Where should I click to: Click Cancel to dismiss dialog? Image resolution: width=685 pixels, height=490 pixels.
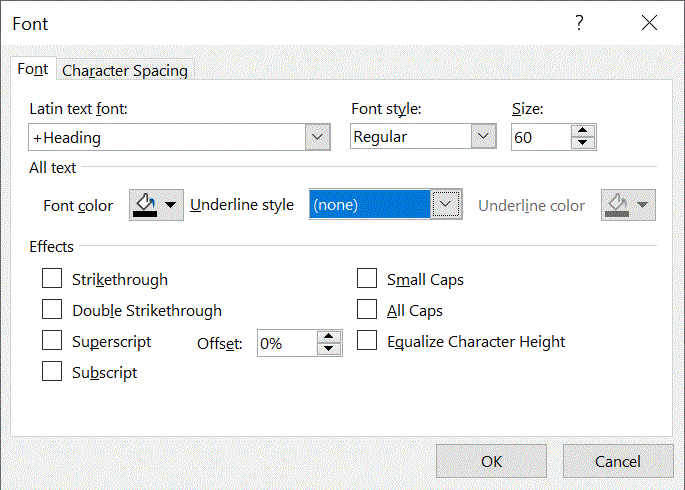coord(617,461)
